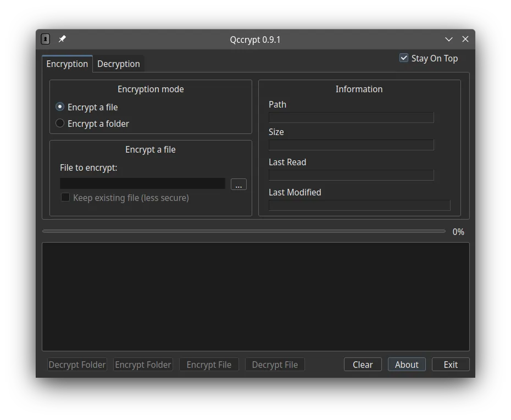Viewport: 511px width, 420px height.
Task: Click the File to encrypt input field
Action: [142, 183]
